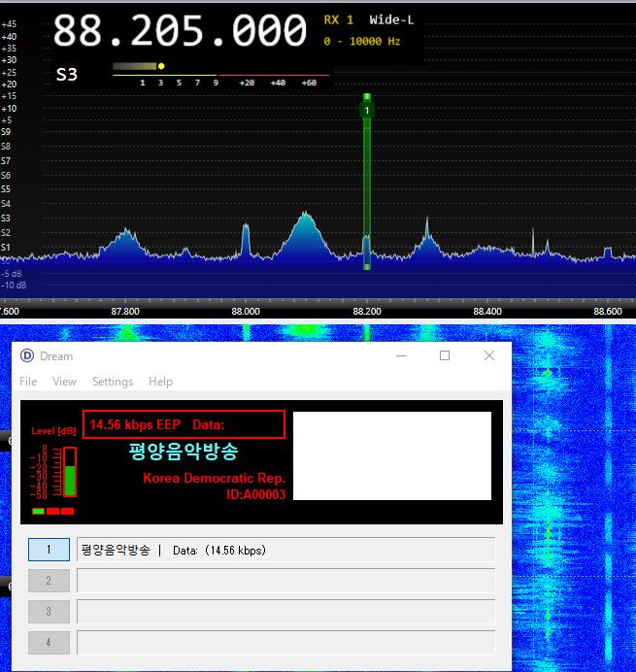Click the 14.56 kbps EEP Data box

184,424
